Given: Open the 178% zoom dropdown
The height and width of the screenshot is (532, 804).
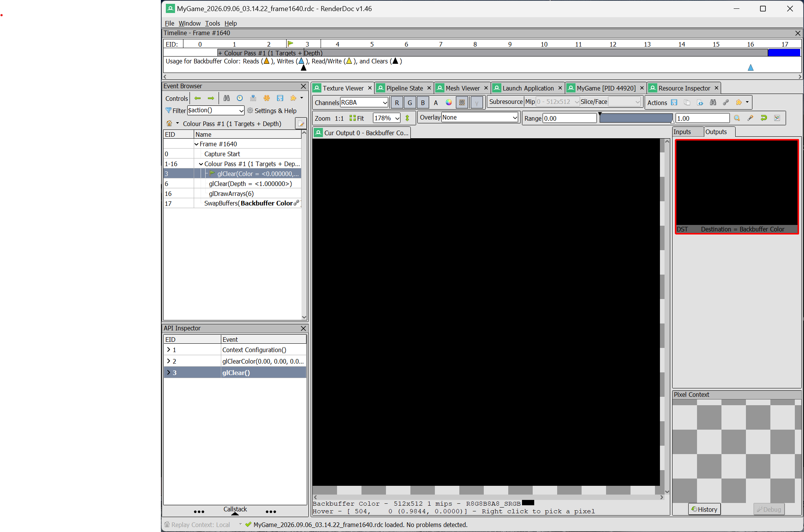Looking at the screenshot, I should tap(387, 118).
